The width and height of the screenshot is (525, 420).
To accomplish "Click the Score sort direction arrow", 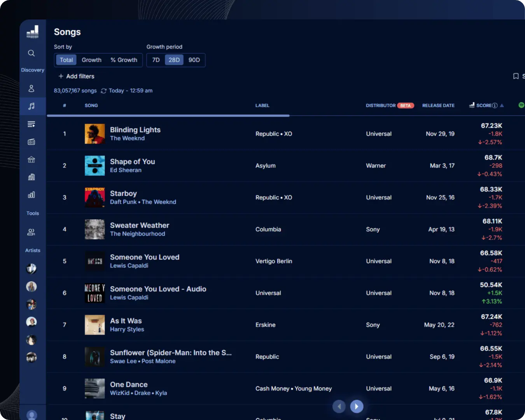I will pyautogui.click(x=501, y=105).
